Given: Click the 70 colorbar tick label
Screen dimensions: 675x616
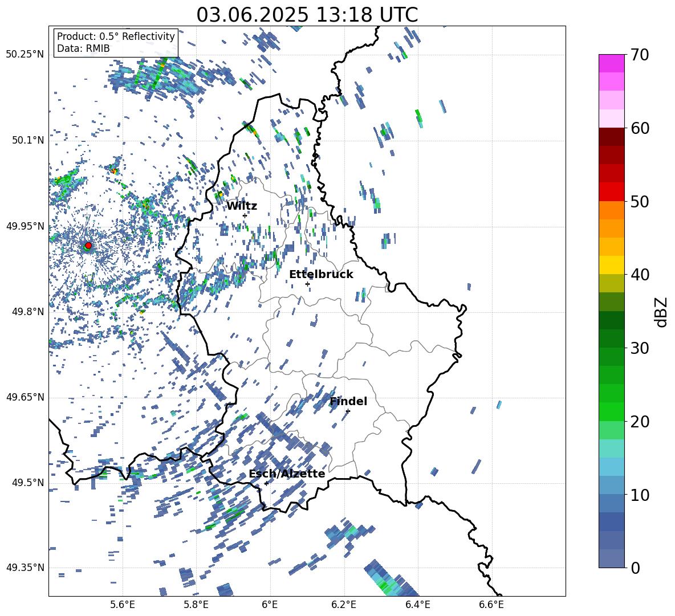Looking at the screenshot, I should tap(640, 55).
